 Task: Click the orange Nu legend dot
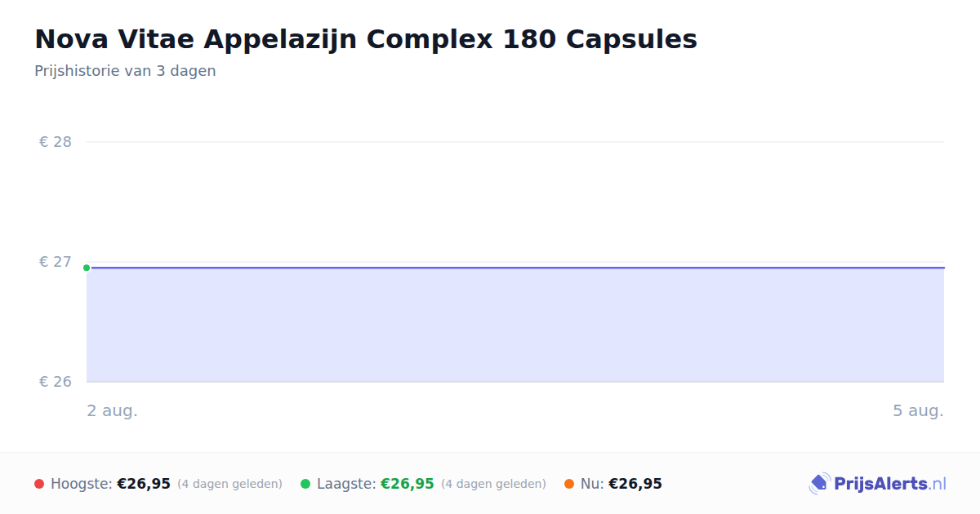tap(569, 484)
